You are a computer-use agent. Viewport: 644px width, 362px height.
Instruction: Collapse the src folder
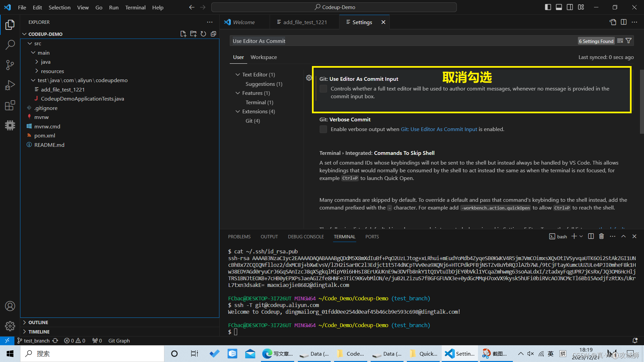click(30, 43)
